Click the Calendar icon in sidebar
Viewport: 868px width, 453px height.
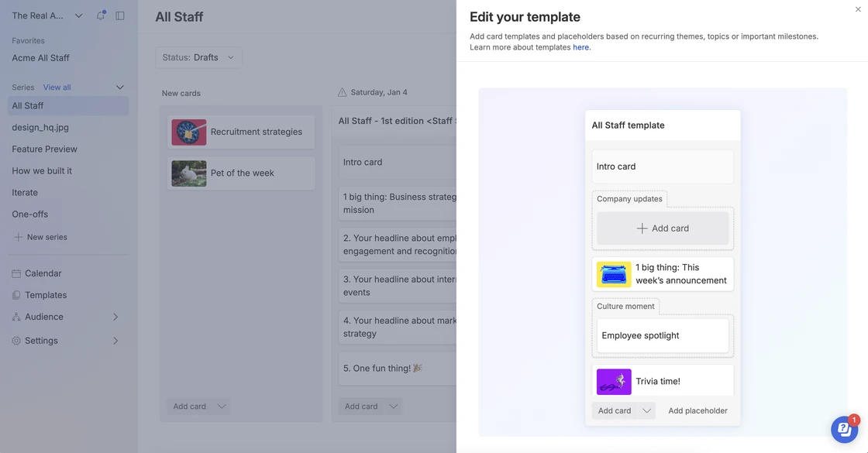click(16, 273)
